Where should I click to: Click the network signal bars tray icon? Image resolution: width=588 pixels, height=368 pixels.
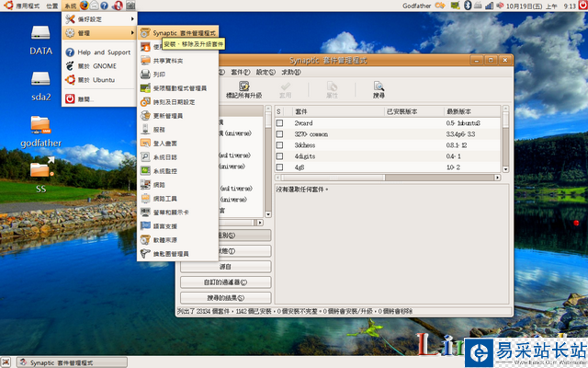click(489, 6)
